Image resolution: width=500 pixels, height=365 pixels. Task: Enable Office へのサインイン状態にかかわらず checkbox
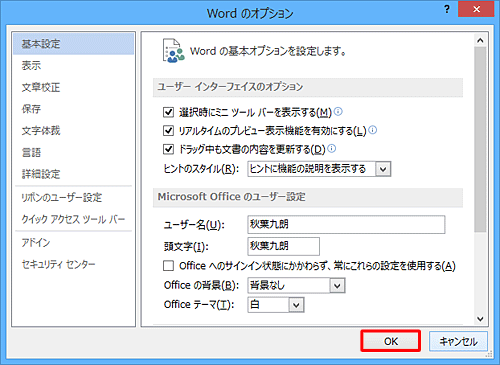click(x=168, y=266)
